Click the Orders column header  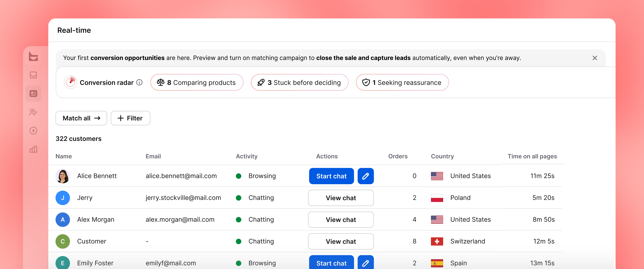coord(398,156)
